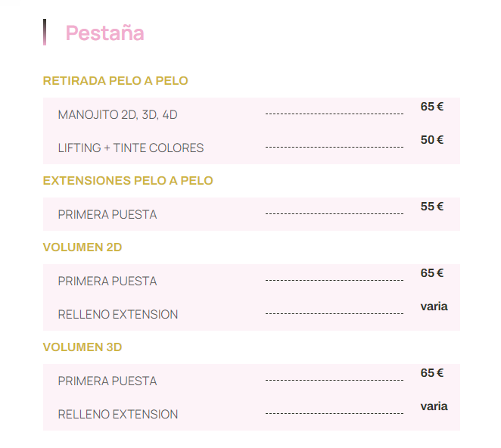Click the 65 € price under VOLUMEN 2D
The width and height of the screenshot is (501, 448).
click(431, 273)
